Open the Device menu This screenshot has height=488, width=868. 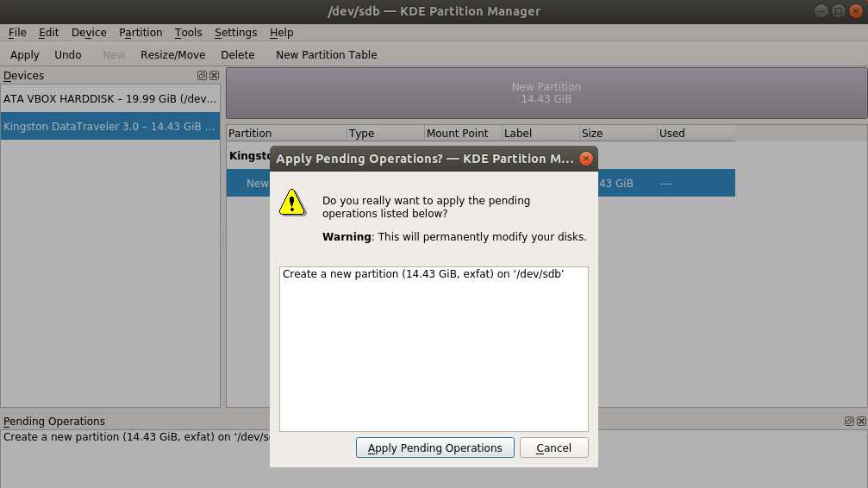[x=89, y=33]
